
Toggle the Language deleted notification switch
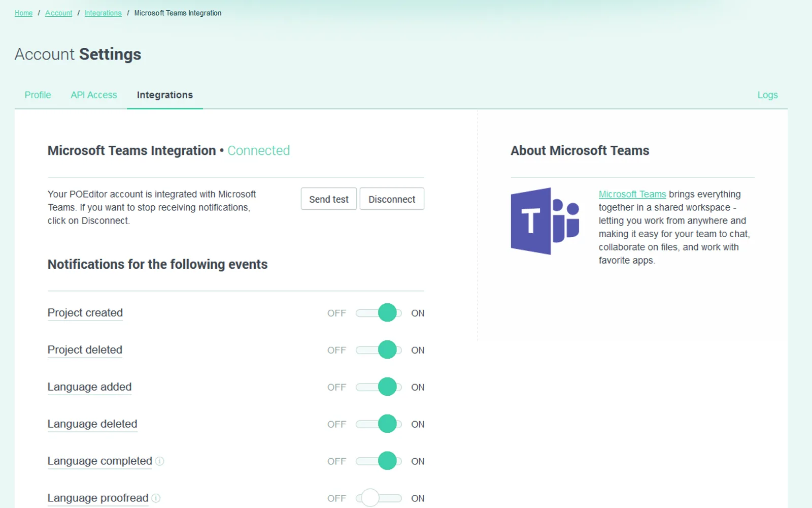[379, 424]
